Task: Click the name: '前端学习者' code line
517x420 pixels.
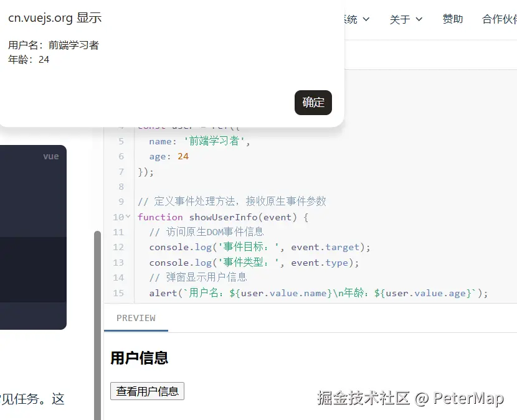Action: pos(199,141)
